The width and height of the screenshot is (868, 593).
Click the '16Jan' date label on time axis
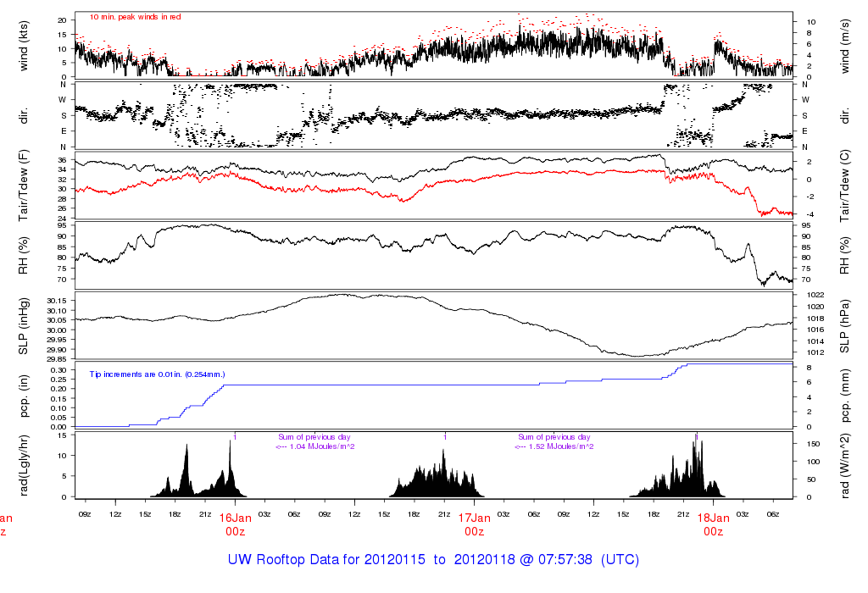point(236,518)
